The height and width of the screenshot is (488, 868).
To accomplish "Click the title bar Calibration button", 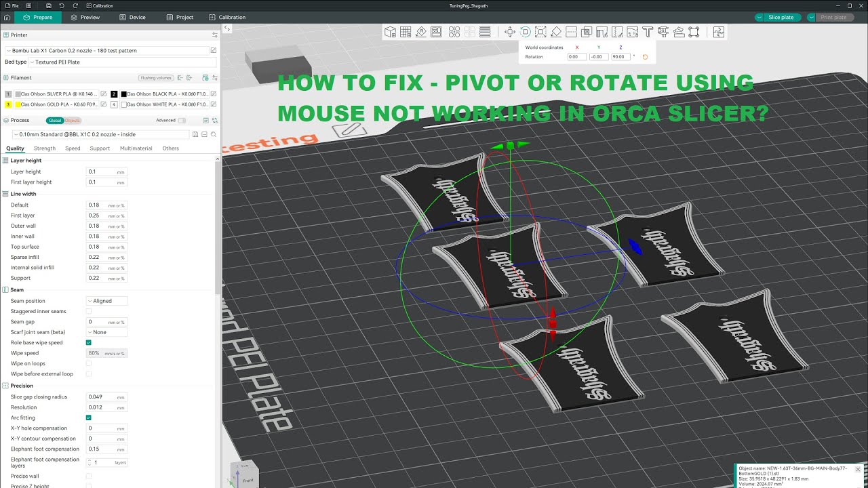I will (x=100, y=5).
